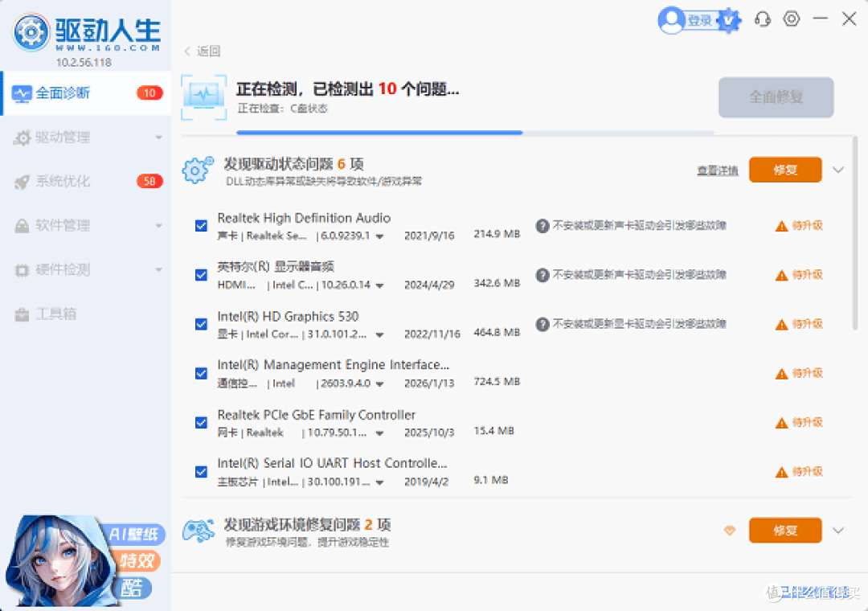Select the 全面诊断 sidebar tab
The width and height of the screenshot is (868, 611).
point(86,93)
